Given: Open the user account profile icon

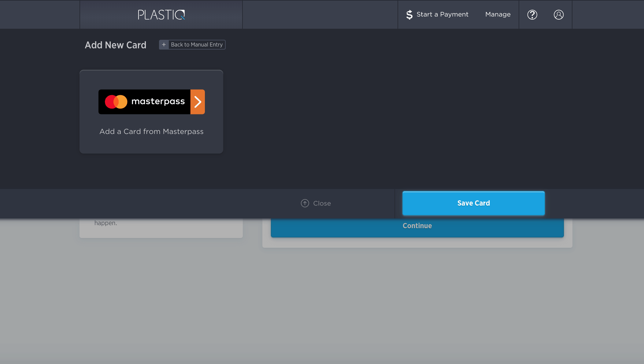Looking at the screenshot, I should coord(558,15).
